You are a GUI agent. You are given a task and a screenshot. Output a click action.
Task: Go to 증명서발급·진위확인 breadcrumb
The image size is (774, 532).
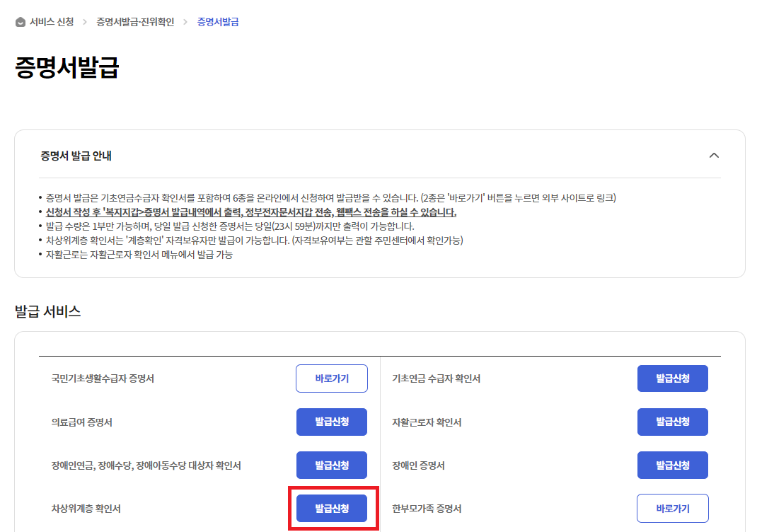point(135,22)
